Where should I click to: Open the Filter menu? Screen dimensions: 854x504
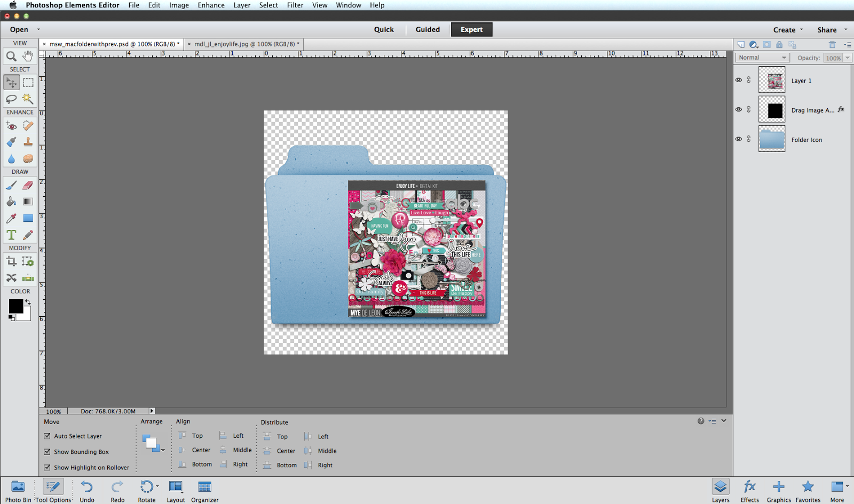(295, 5)
